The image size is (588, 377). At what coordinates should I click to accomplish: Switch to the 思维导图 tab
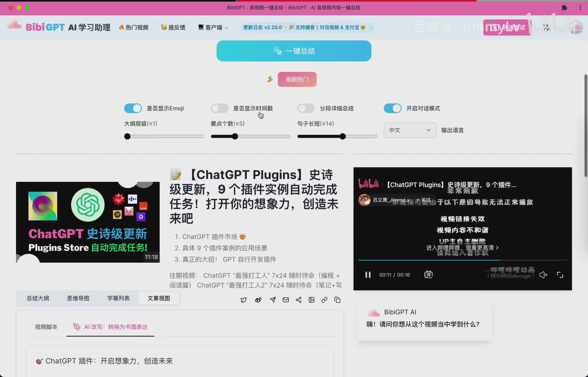pos(78,298)
